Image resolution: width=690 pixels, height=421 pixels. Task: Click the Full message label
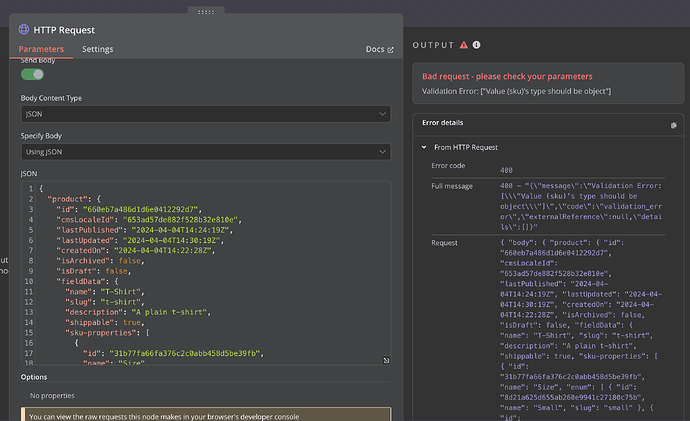[x=452, y=186]
